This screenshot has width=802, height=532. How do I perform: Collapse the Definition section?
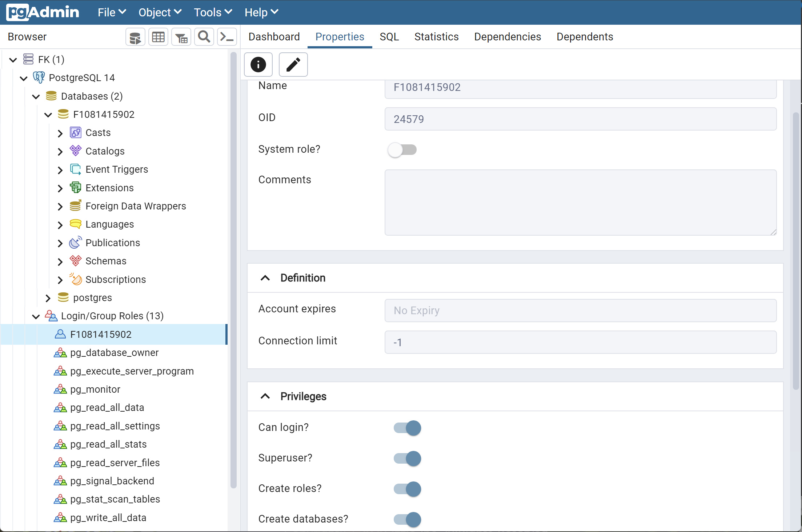pyautogui.click(x=265, y=278)
